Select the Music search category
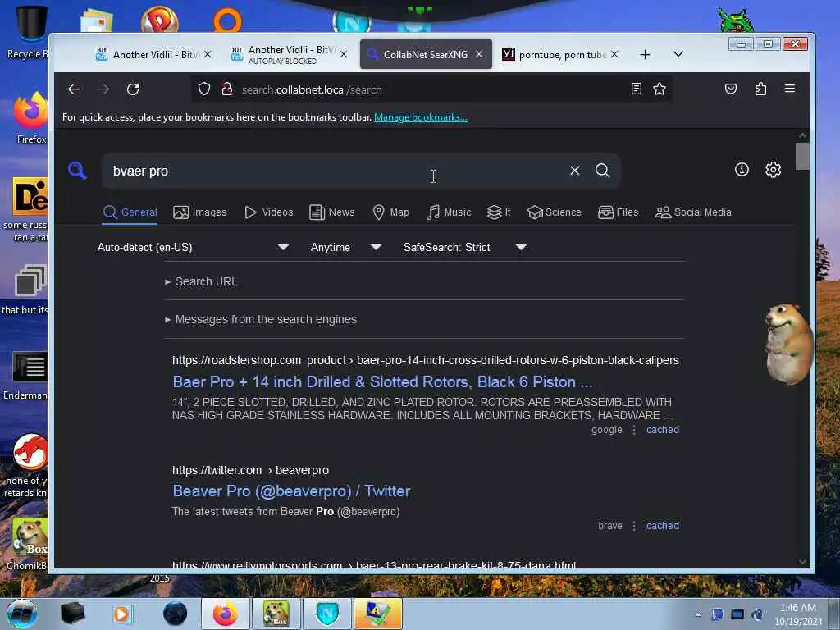The width and height of the screenshot is (840, 630). 449,212
